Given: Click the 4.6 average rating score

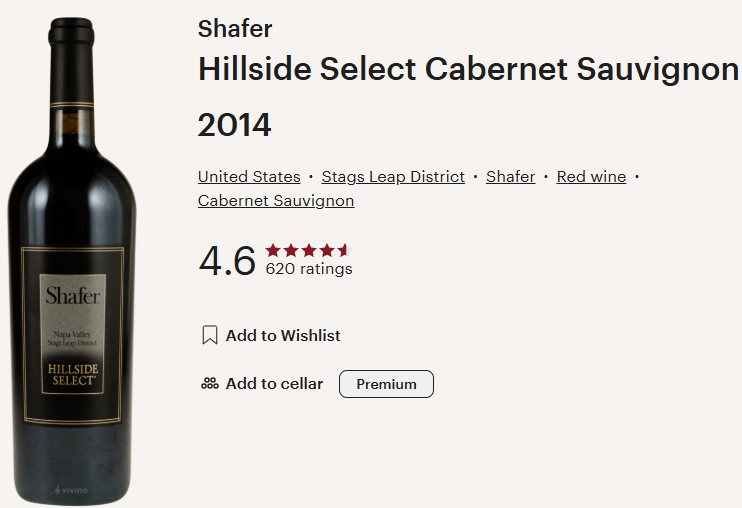Looking at the screenshot, I should (x=227, y=261).
